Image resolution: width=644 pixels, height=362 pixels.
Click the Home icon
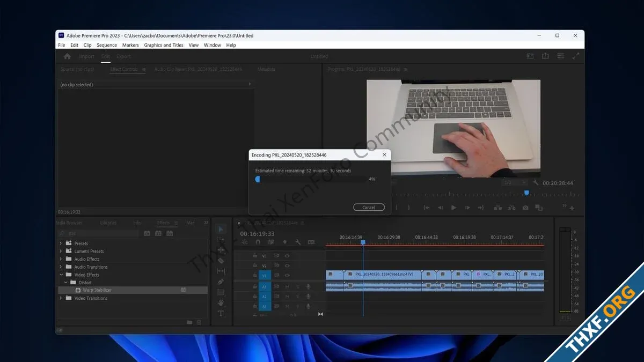[67, 56]
